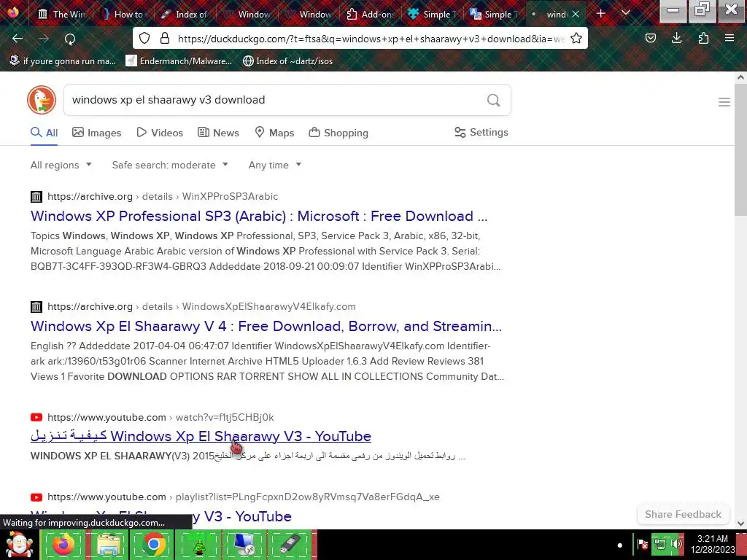Click the padlock site info icon
The height and width of the screenshot is (560, 747).
(x=165, y=38)
